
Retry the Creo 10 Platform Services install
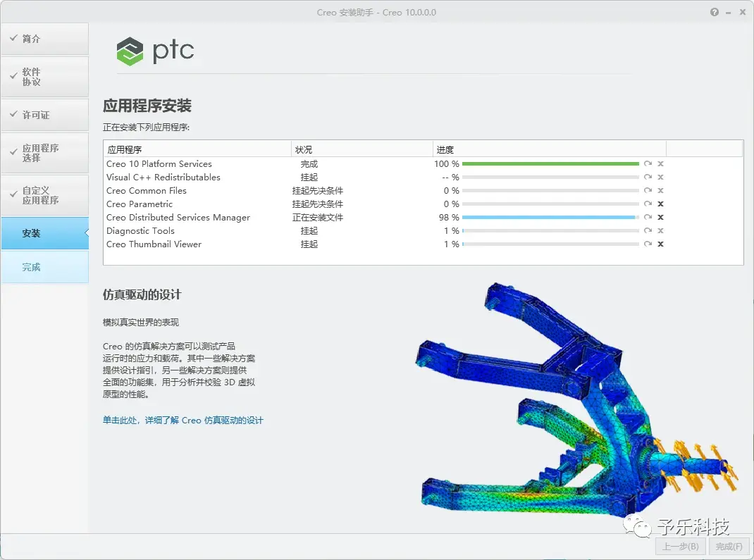pos(648,164)
